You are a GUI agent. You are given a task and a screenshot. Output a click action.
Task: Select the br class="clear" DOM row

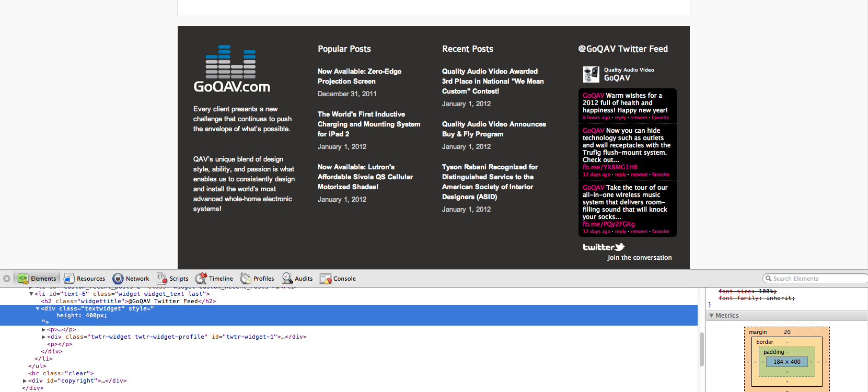349,374
